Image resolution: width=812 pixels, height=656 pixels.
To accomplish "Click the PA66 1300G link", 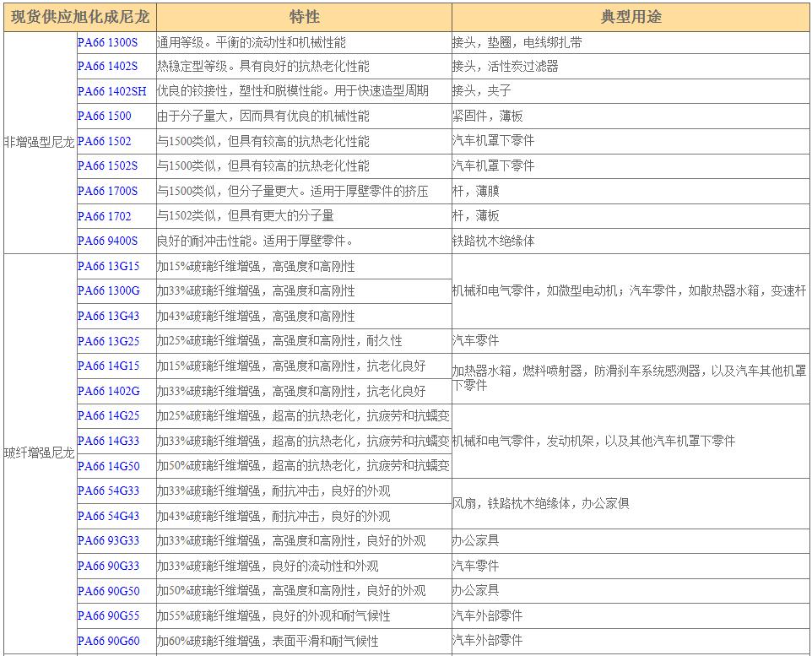I will point(108,290).
